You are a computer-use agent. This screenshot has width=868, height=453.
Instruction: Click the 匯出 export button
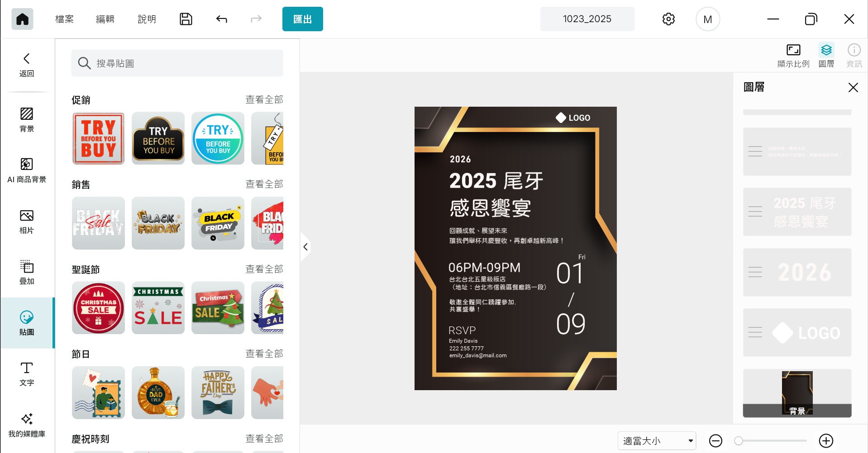[x=302, y=19]
